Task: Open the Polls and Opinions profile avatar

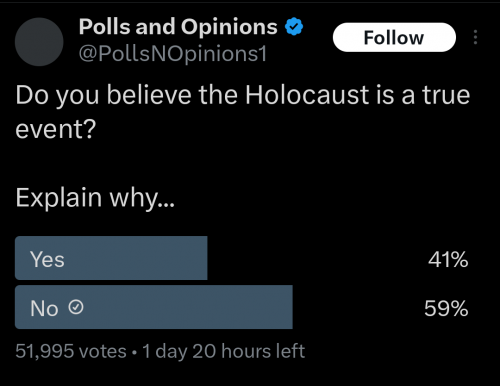Action: pos(39,42)
